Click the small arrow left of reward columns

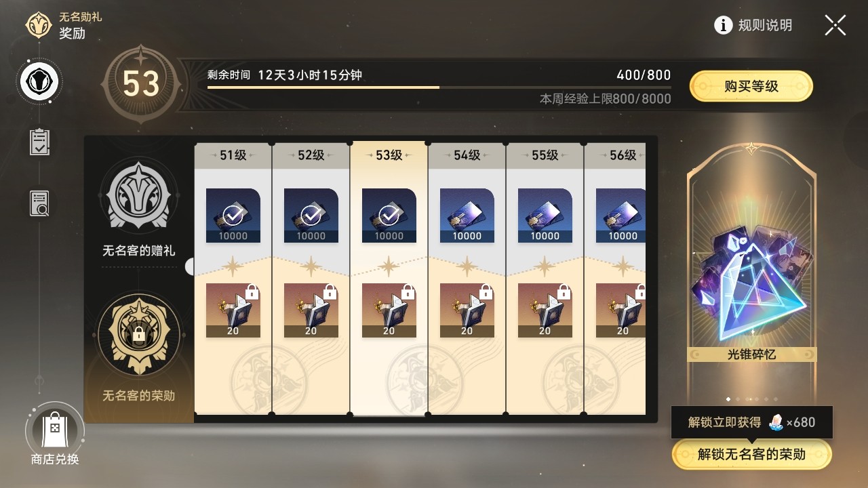click(189, 266)
